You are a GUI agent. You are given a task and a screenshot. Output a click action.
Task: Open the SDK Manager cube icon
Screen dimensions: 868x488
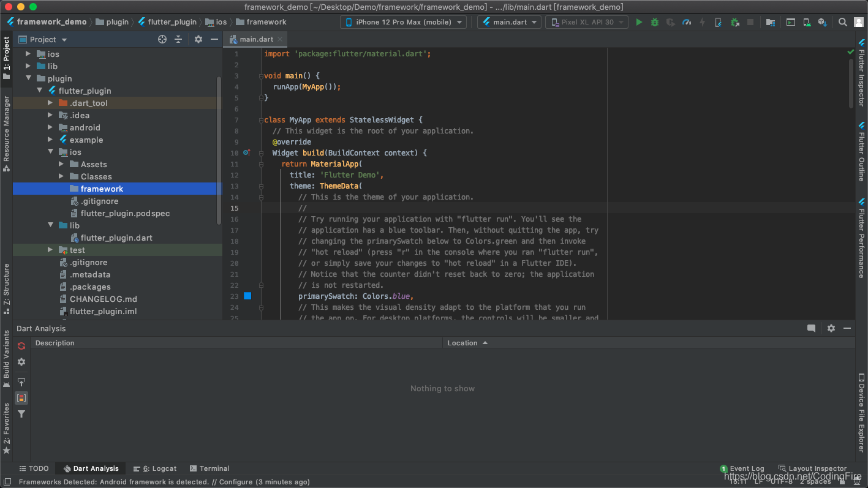click(823, 22)
